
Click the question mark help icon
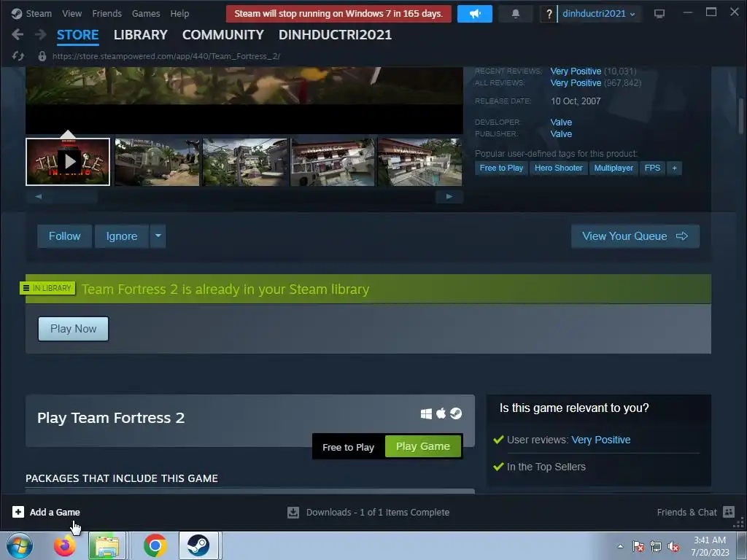point(549,14)
